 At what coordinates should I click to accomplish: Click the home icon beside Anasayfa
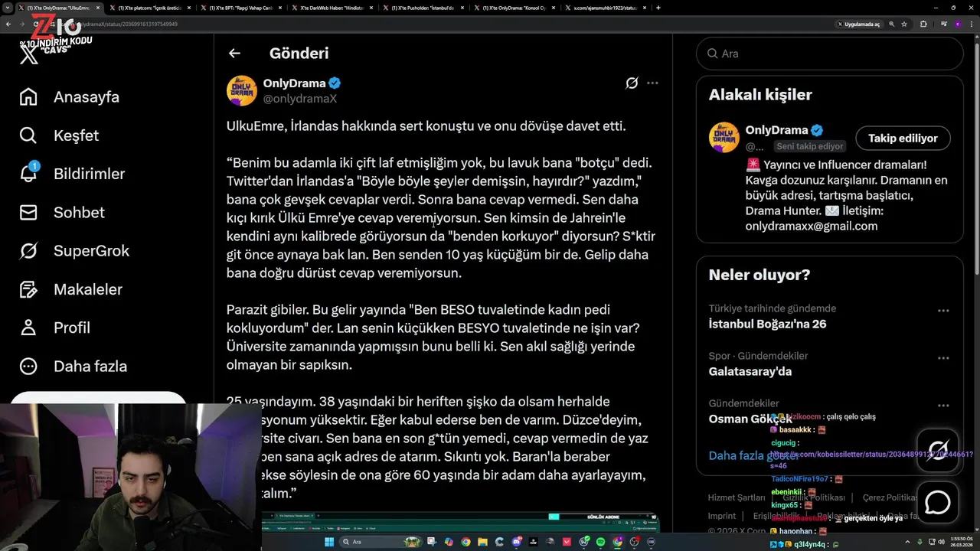click(28, 97)
